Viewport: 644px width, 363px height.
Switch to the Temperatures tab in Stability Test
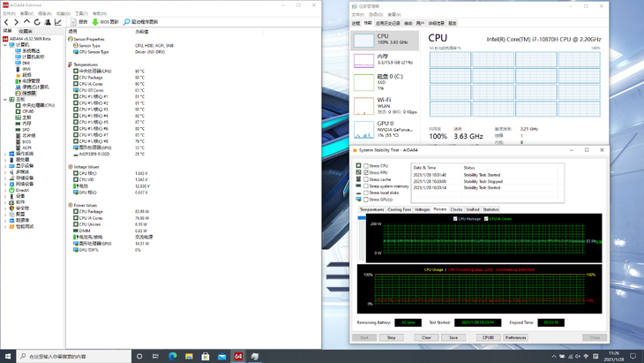click(371, 209)
